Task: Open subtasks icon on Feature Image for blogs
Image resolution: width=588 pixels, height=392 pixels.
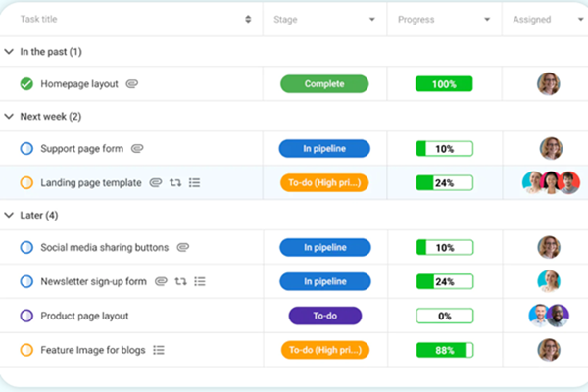Action: tap(159, 349)
